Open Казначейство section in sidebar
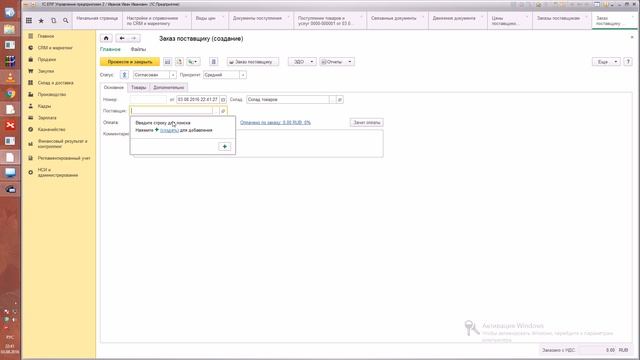 point(51,129)
